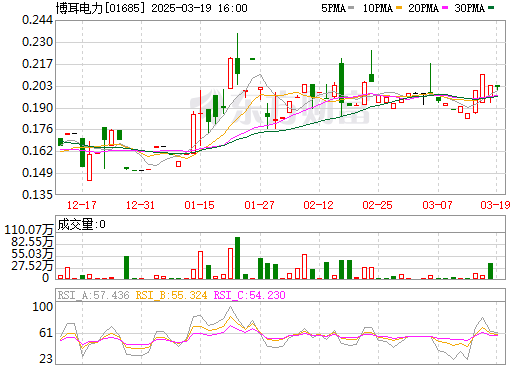The height and width of the screenshot is (365, 520).
Task: Click the timestamp 2025-03-19 16:00
Action: click(199, 8)
